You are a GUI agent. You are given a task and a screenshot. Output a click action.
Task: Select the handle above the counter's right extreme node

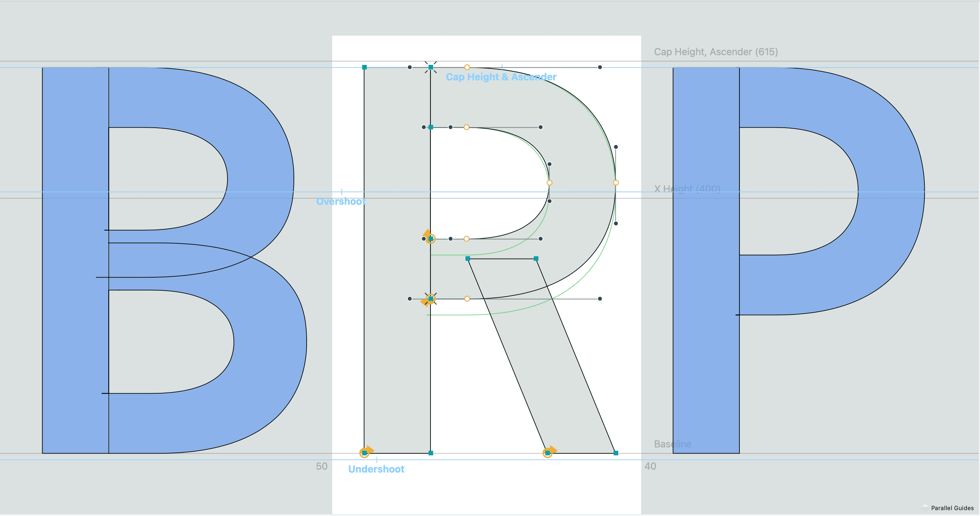549,164
